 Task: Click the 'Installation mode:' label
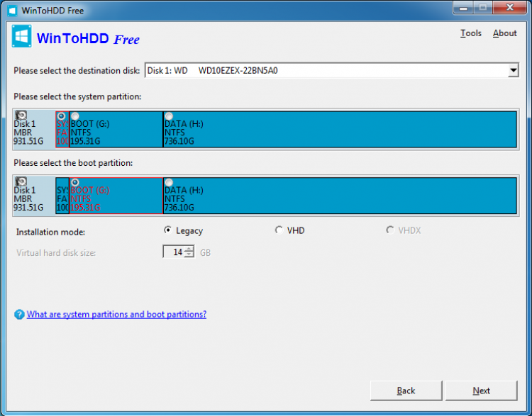pyautogui.click(x=50, y=232)
